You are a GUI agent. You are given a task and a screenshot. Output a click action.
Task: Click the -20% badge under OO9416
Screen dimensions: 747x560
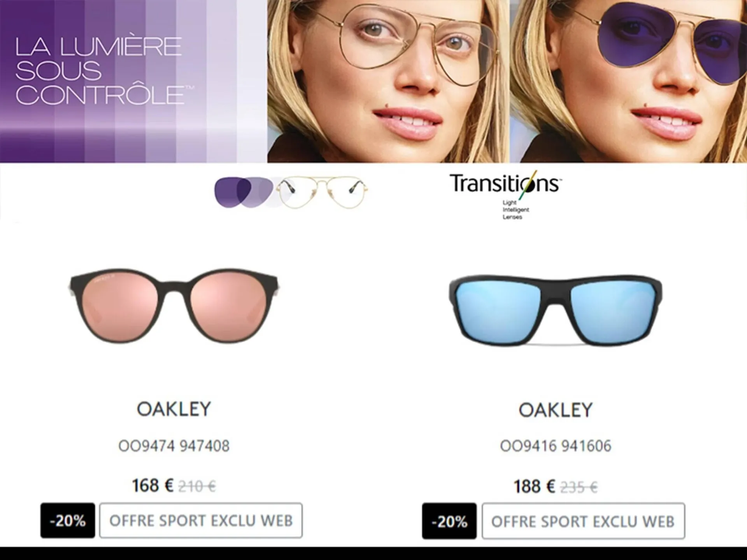click(449, 521)
